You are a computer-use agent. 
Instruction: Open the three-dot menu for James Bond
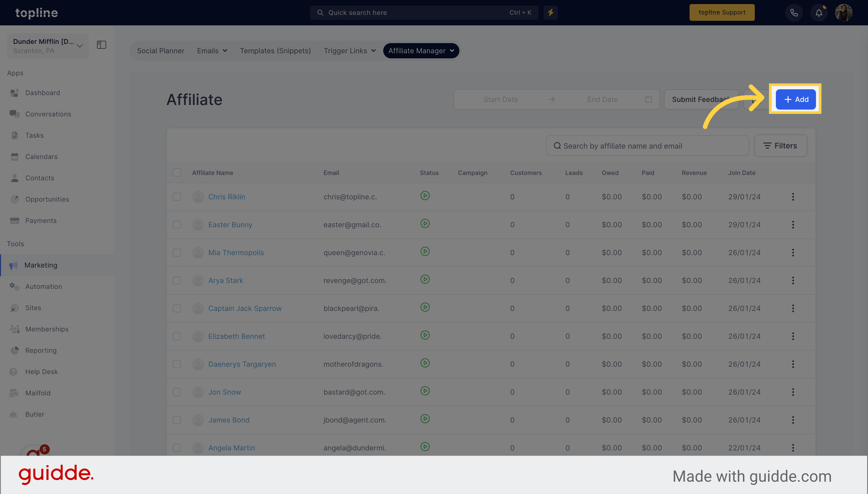point(793,420)
